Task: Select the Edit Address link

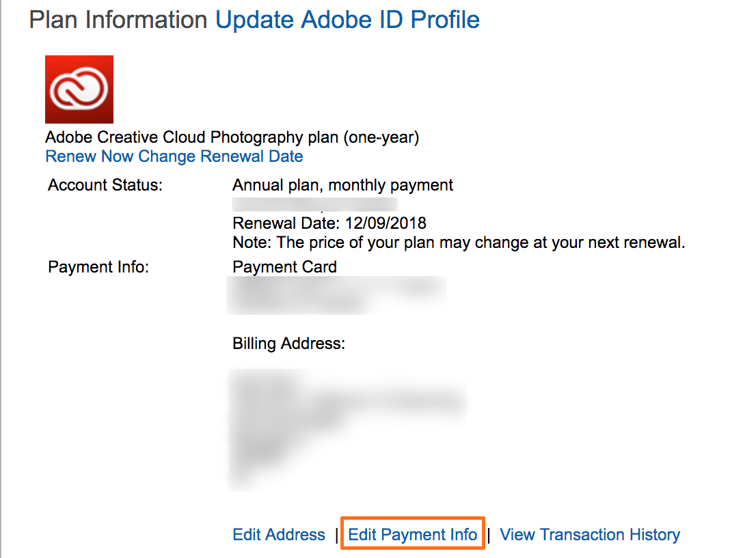Action: point(279,535)
